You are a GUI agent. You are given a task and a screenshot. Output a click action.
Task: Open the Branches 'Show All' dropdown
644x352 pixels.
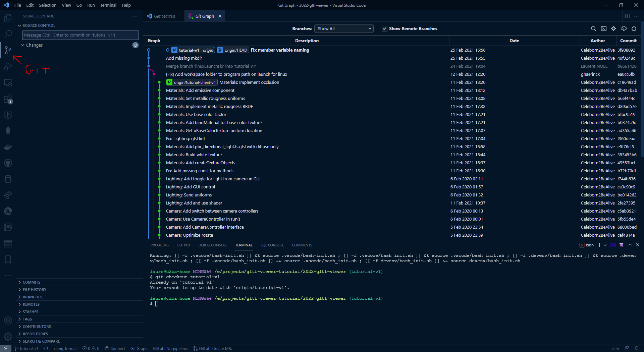[x=344, y=29]
